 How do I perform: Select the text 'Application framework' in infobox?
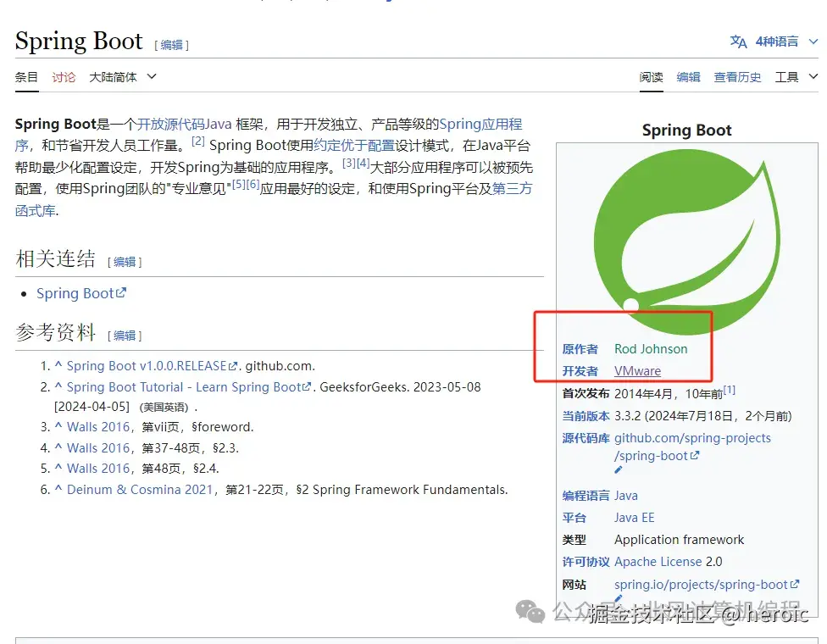pos(680,540)
